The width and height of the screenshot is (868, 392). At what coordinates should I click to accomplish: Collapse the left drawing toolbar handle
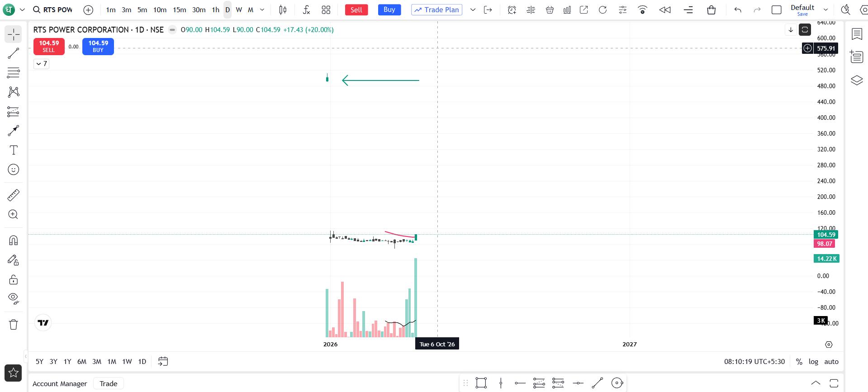click(x=26, y=356)
